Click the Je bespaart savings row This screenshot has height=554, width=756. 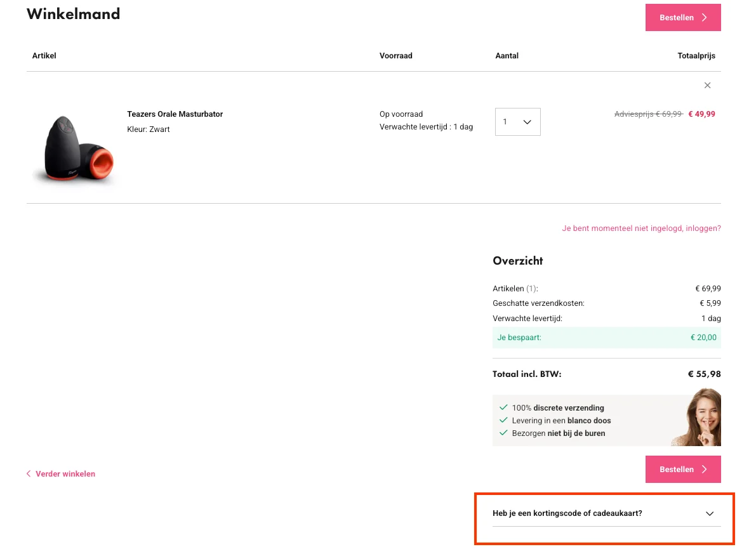click(x=606, y=338)
